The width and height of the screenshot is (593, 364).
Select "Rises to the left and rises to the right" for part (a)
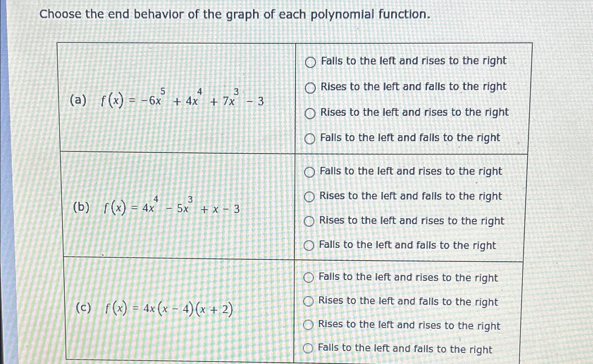click(x=310, y=112)
